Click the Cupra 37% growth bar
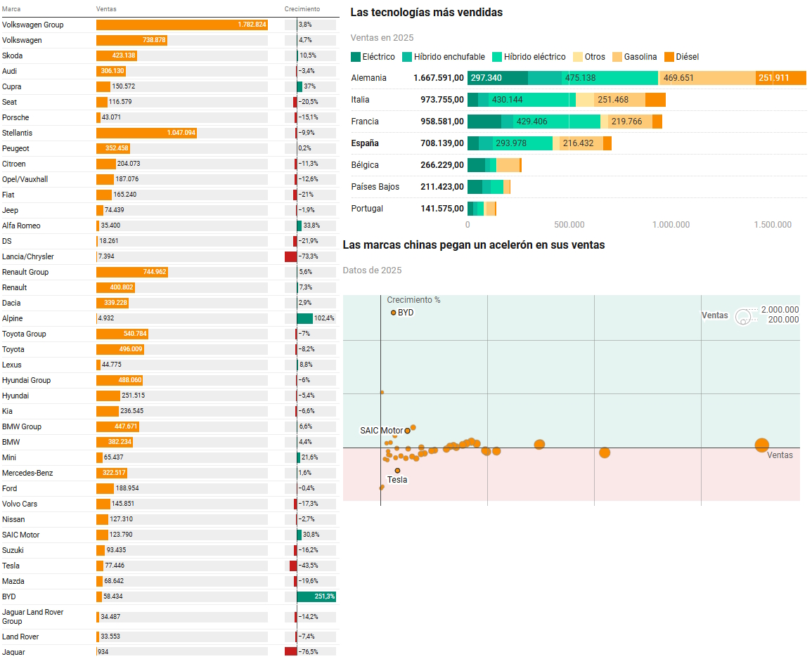The width and height of the screenshot is (812, 659). point(299,86)
